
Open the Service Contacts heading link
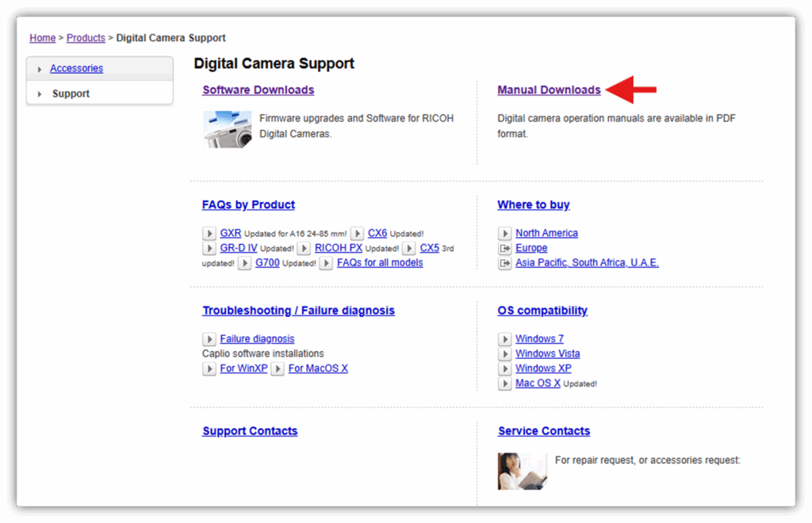544,431
